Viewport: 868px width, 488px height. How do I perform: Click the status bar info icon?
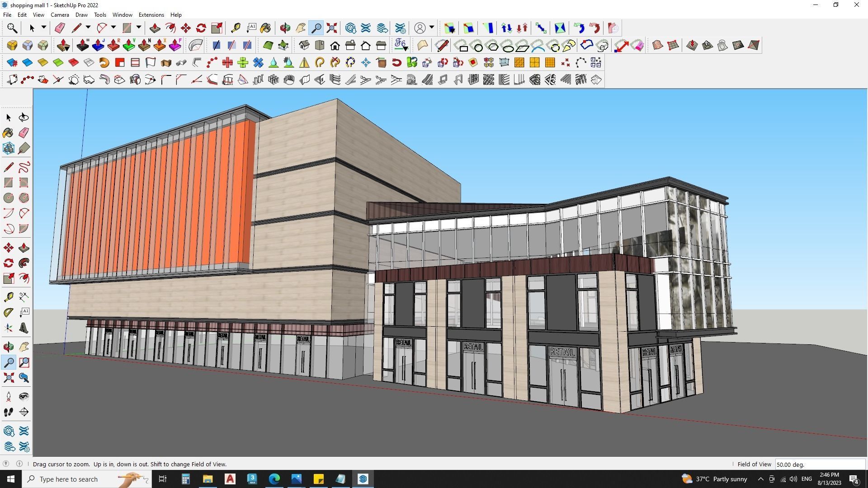(19, 464)
